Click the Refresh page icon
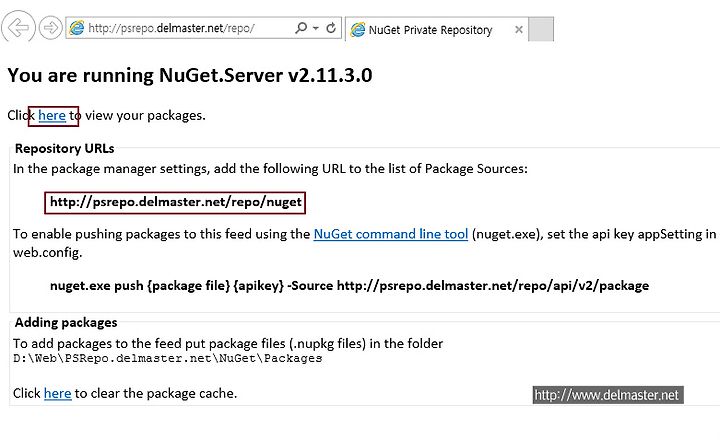 [x=331, y=28]
